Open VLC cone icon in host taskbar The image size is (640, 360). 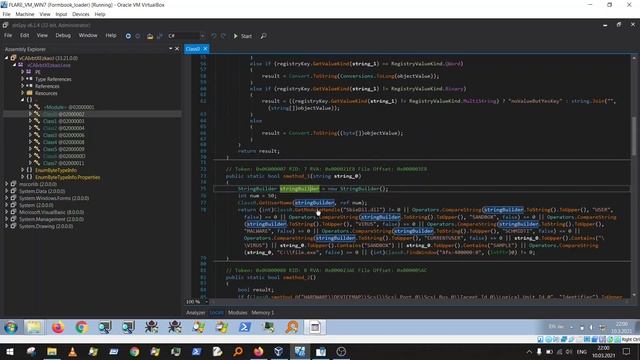click(x=72, y=352)
